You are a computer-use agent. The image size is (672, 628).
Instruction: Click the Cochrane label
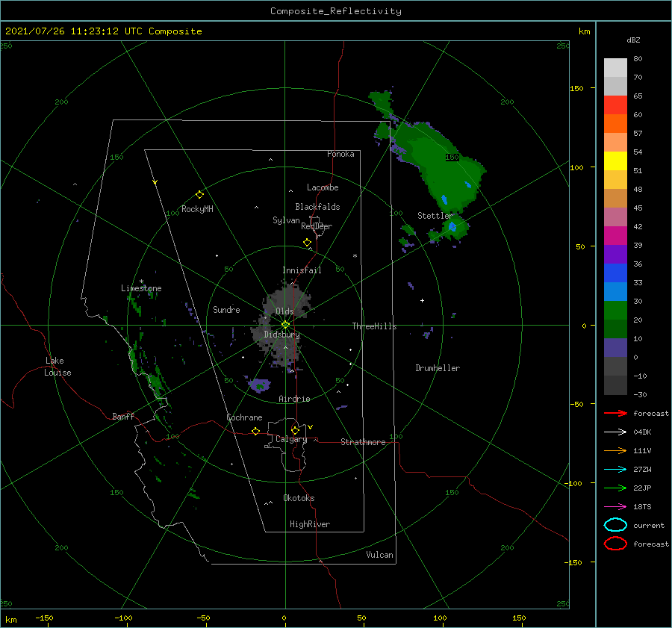(x=244, y=417)
